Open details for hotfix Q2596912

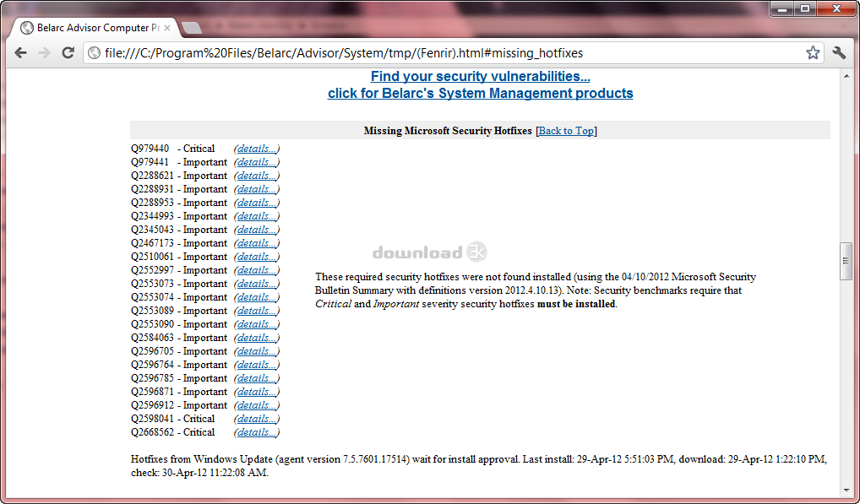257,405
